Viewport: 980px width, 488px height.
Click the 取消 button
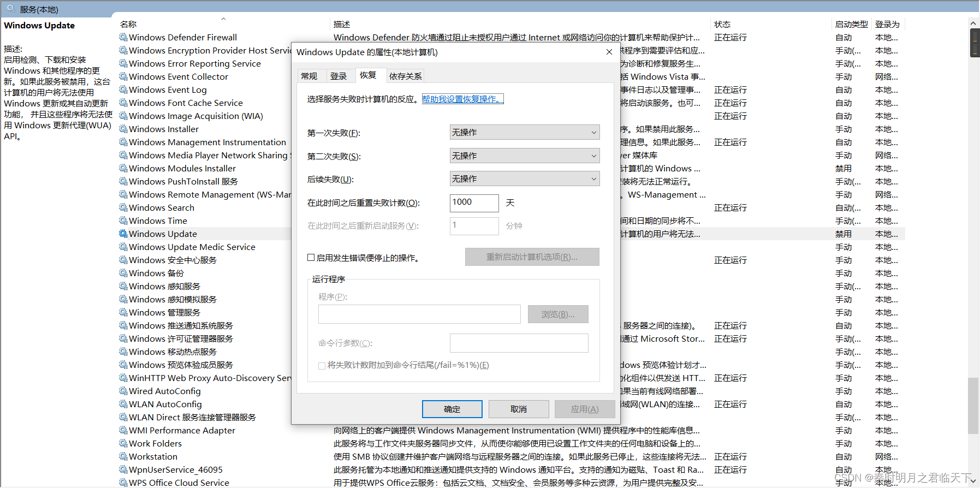click(519, 409)
